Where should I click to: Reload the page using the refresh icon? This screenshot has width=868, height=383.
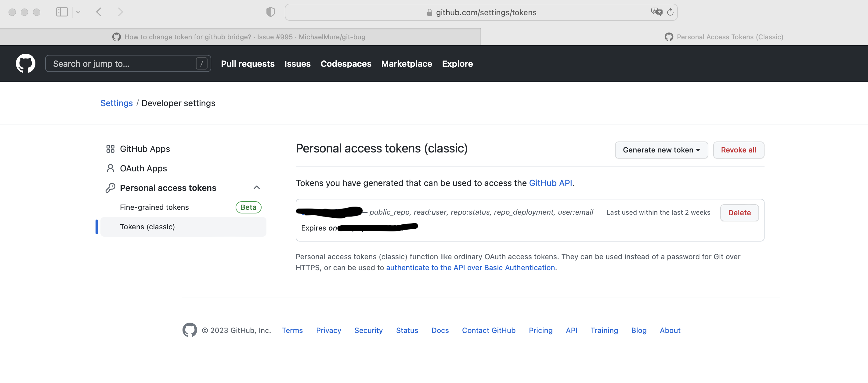click(x=670, y=12)
